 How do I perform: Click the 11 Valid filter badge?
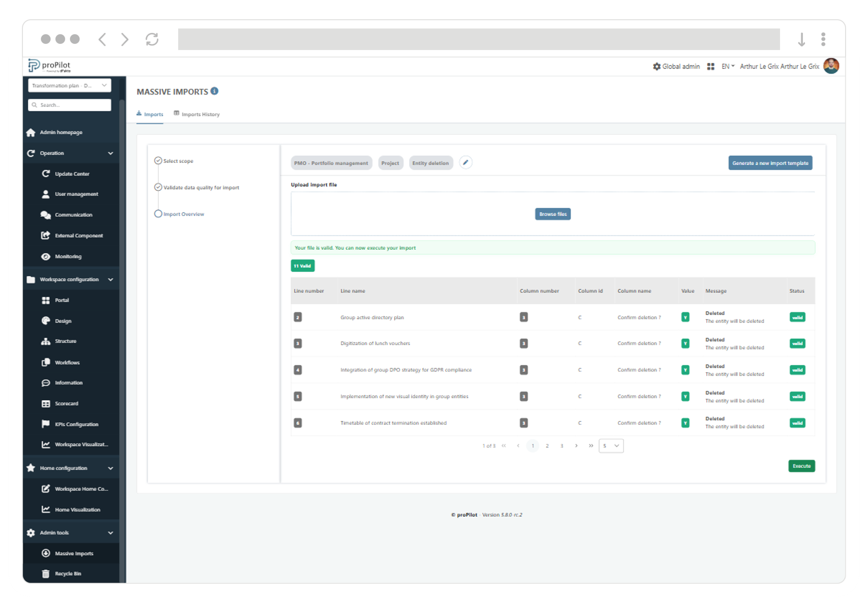pos(303,266)
